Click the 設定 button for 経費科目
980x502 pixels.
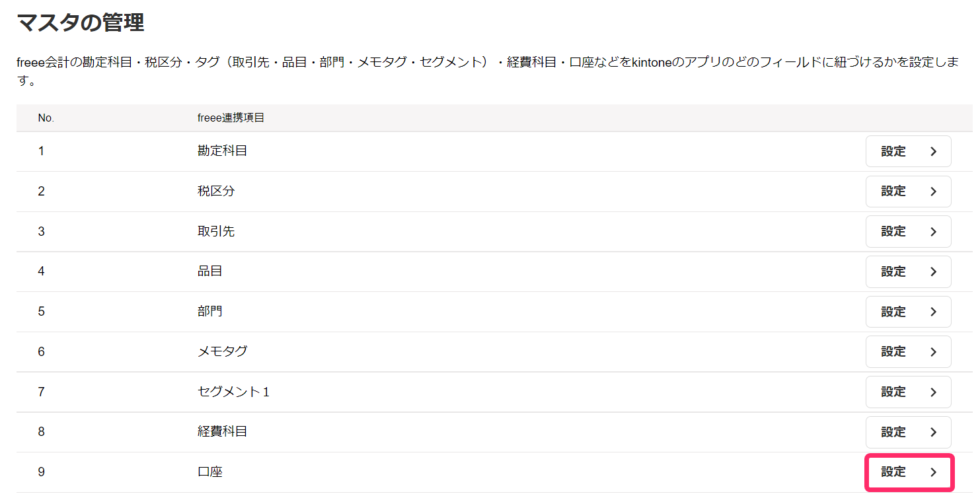(x=908, y=432)
